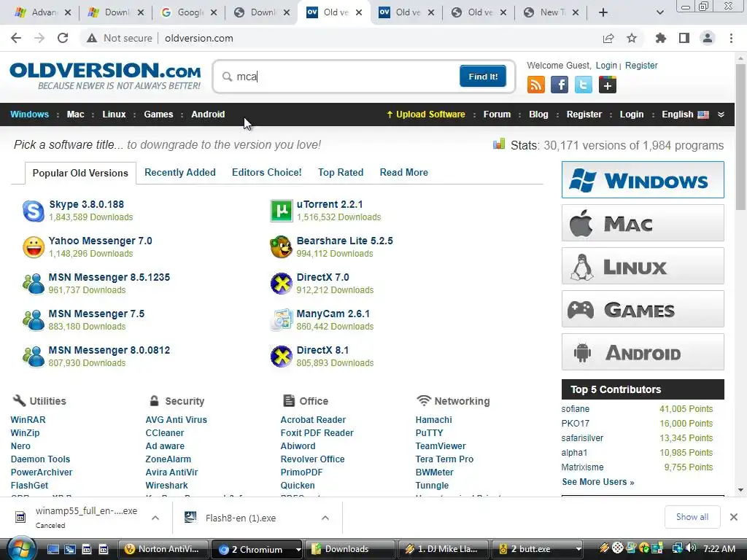The height and width of the screenshot is (560, 747).
Task: Open the Games navigation menu item
Action: click(158, 114)
